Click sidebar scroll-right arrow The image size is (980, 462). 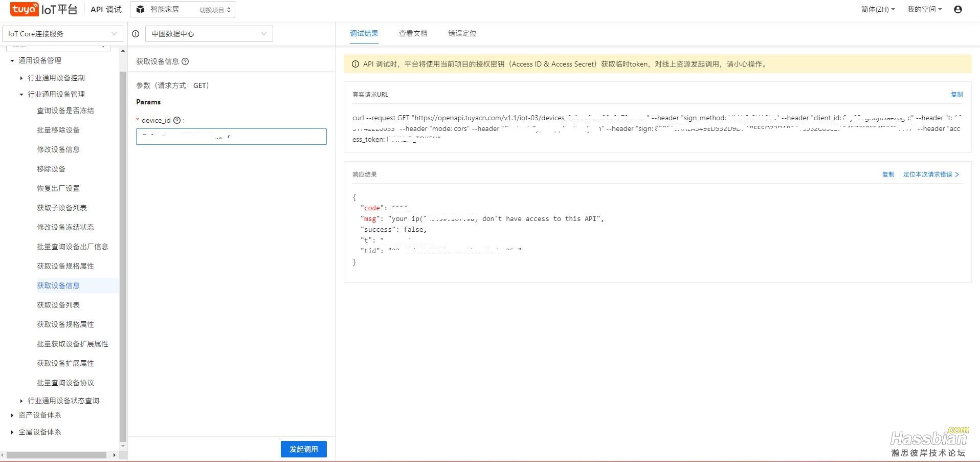pyautogui.click(x=114, y=455)
